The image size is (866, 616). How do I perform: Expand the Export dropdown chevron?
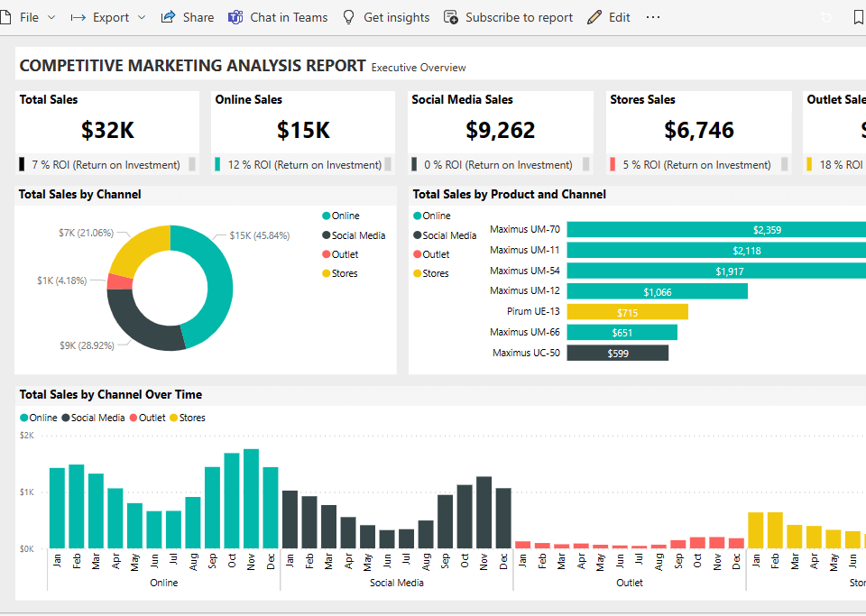pos(142,17)
